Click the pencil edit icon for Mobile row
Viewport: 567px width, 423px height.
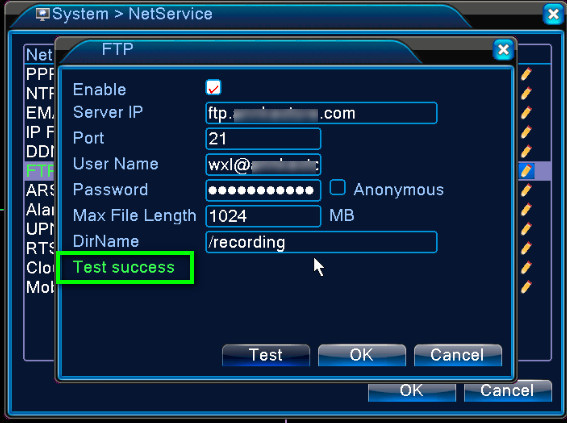tap(526, 287)
